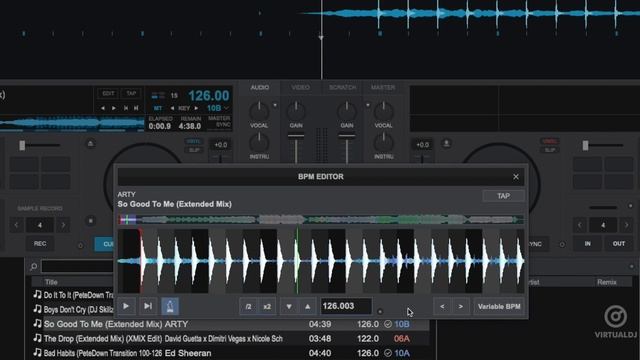Click the left deck's TAP button
The height and width of the screenshot is (360, 640).
coord(131,93)
